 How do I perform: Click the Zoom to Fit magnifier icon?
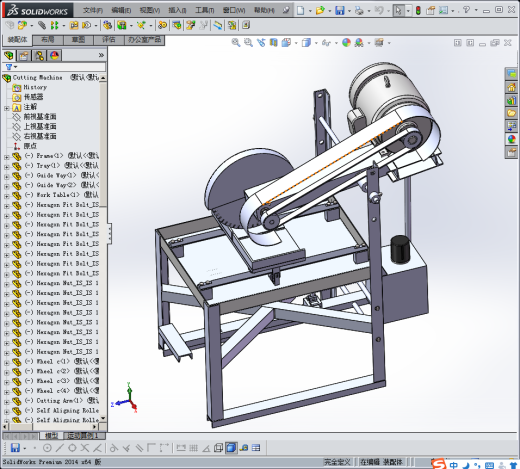pyautogui.click(x=236, y=43)
